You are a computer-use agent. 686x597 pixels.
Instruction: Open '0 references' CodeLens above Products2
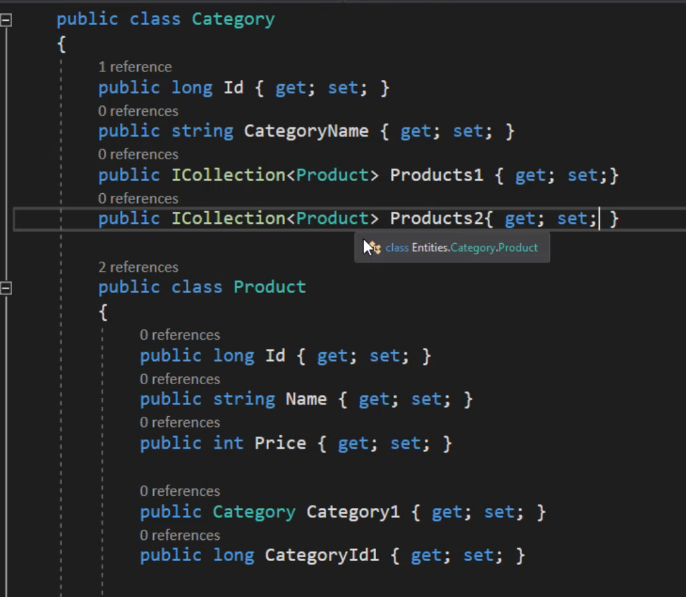point(138,199)
